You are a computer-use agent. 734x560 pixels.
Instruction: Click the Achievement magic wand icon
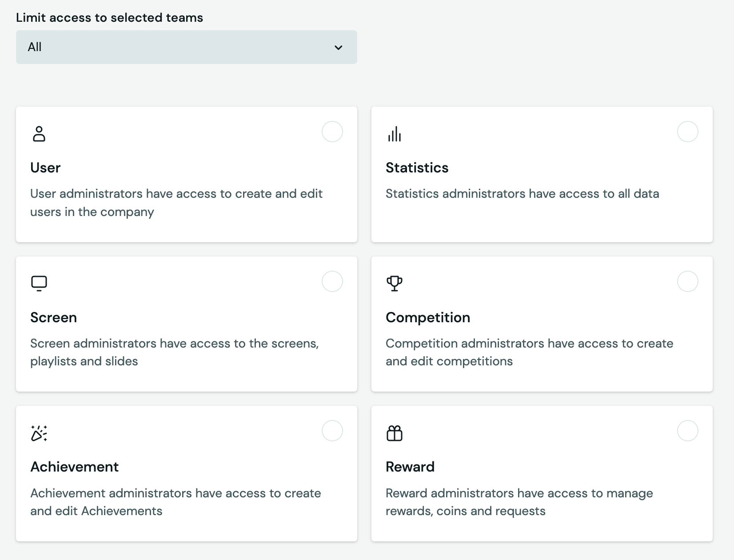pos(39,433)
